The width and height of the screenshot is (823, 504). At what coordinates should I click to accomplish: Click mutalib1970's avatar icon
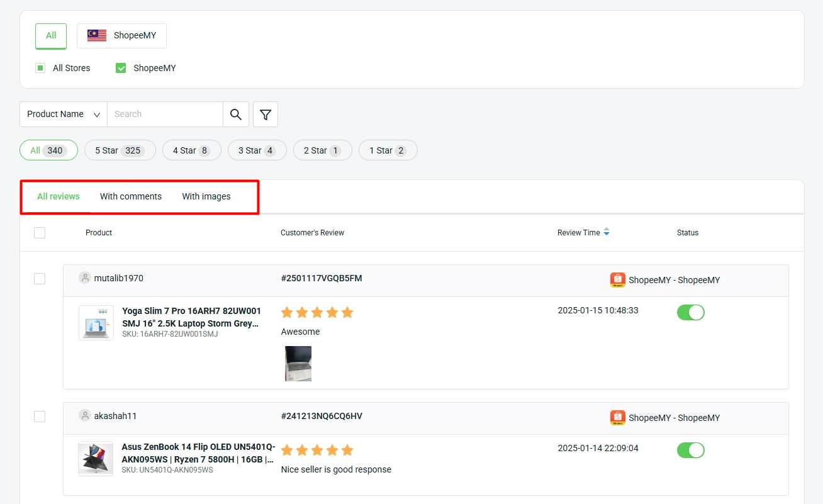click(85, 277)
